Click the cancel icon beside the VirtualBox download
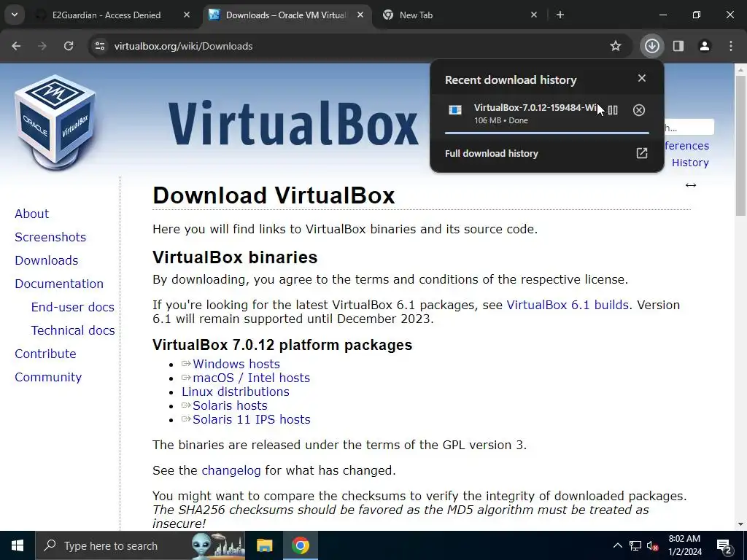 click(x=639, y=111)
